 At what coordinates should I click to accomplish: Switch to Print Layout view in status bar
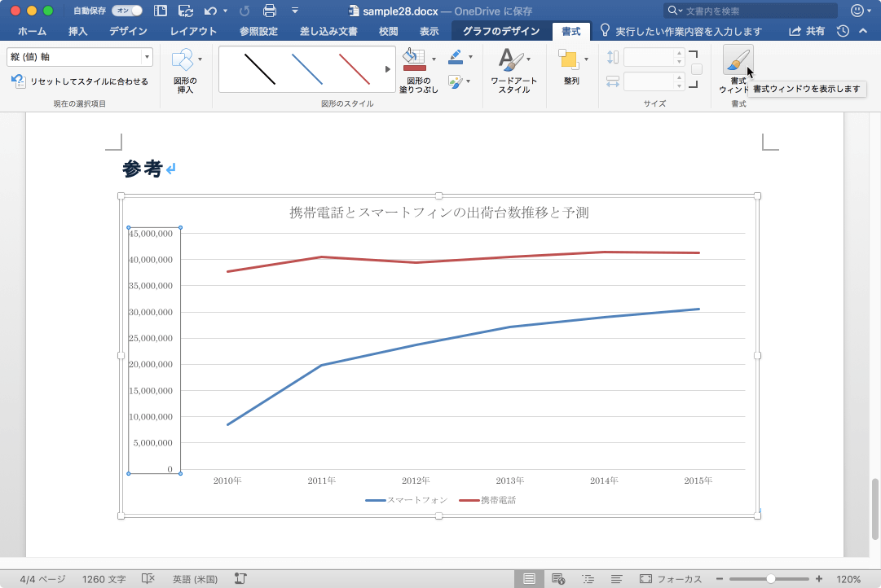point(529,579)
